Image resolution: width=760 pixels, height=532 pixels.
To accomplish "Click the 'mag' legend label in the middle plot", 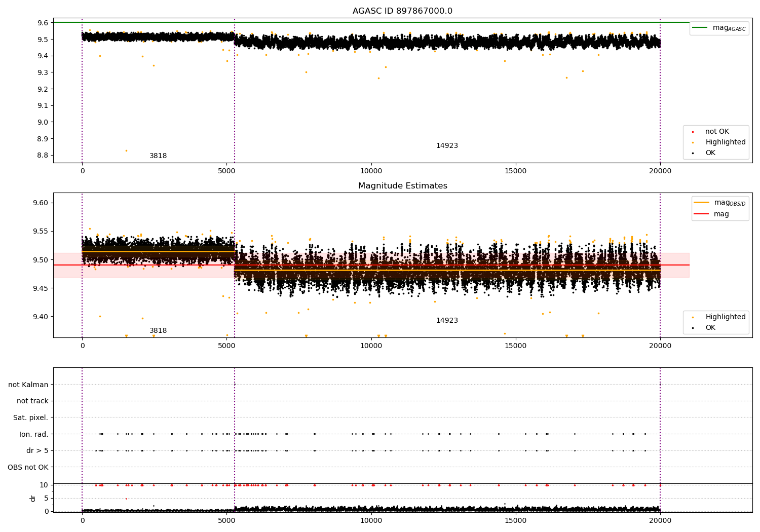I will click(721, 214).
